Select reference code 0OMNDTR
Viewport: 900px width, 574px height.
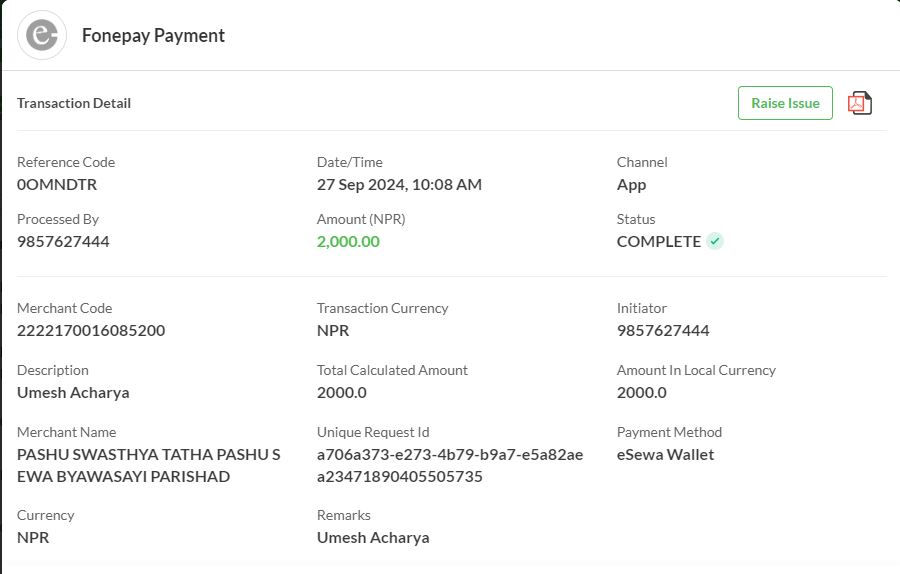[x=57, y=185]
